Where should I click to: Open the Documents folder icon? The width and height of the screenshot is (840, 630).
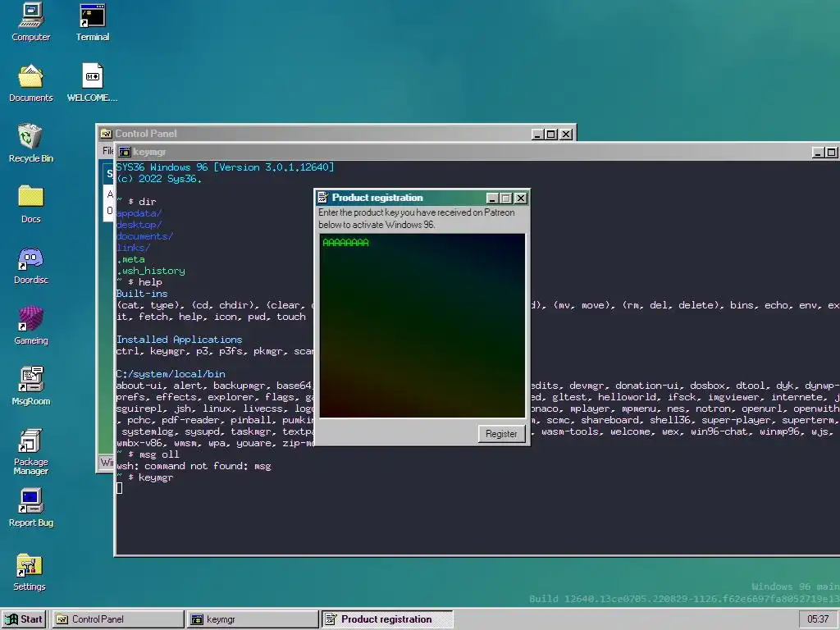(x=30, y=83)
